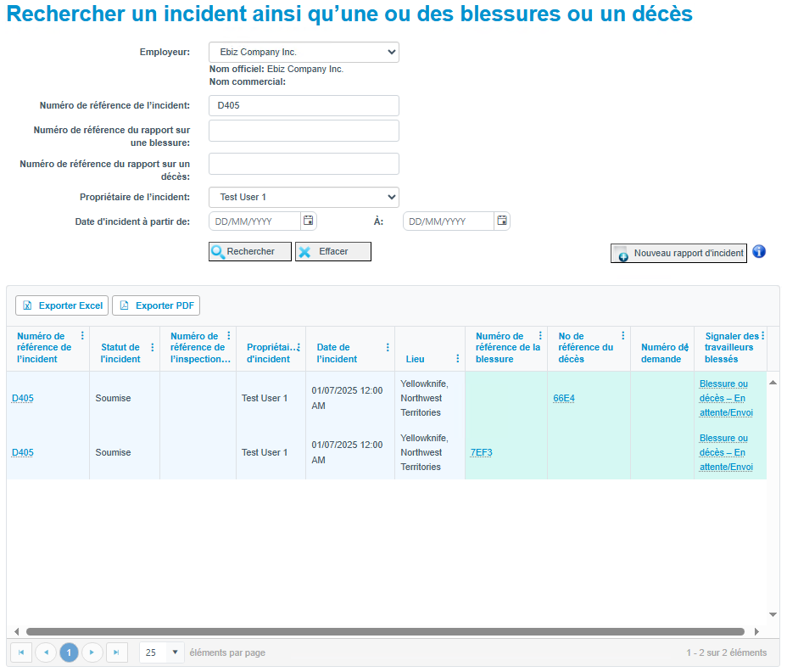Sort by Statut de l'incident column header

(120, 353)
